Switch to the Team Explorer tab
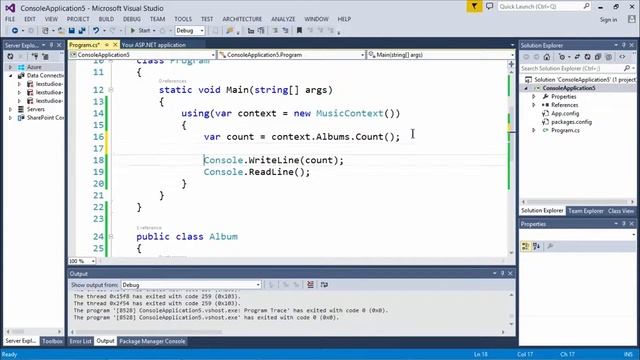The width and height of the screenshot is (640, 360). [x=586, y=211]
